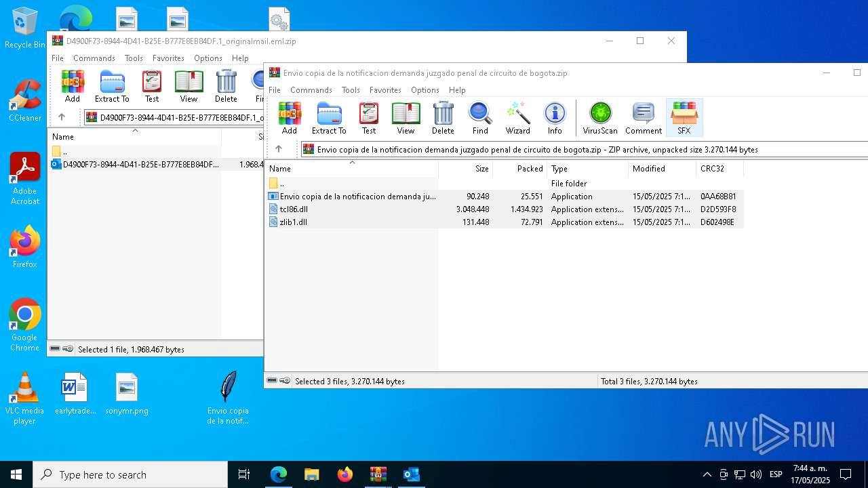Image resolution: width=868 pixels, height=488 pixels.
Task: Show hidden tray icons chevron
Action: [x=707, y=474]
